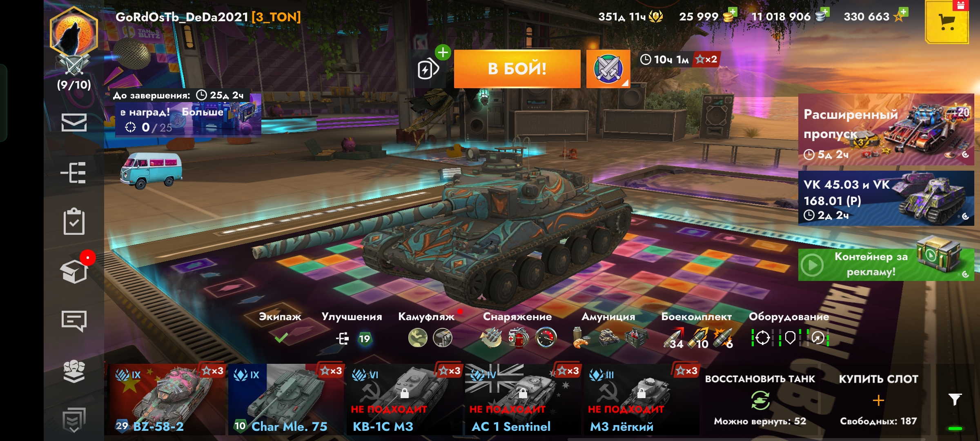980x441 pixels.
Task: Select the Char Mle. 75 tank
Action: [286, 399]
